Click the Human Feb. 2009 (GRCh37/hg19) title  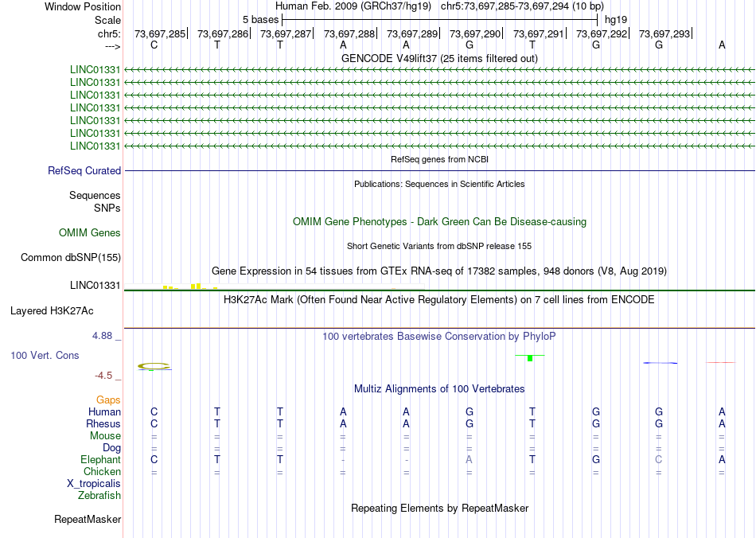(353, 6)
